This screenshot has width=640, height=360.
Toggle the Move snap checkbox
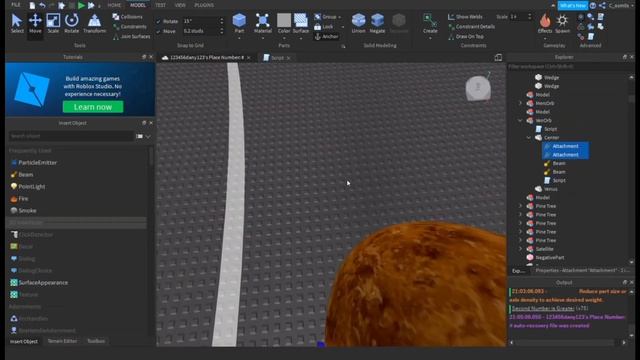(159, 31)
